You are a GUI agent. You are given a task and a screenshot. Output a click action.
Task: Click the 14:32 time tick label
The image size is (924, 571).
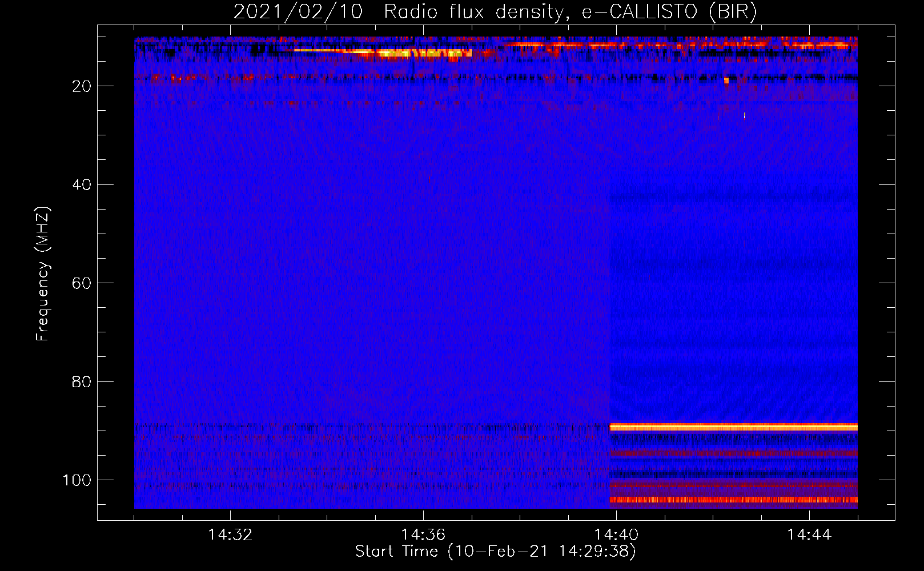pyautogui.click(x=230, y=535)
